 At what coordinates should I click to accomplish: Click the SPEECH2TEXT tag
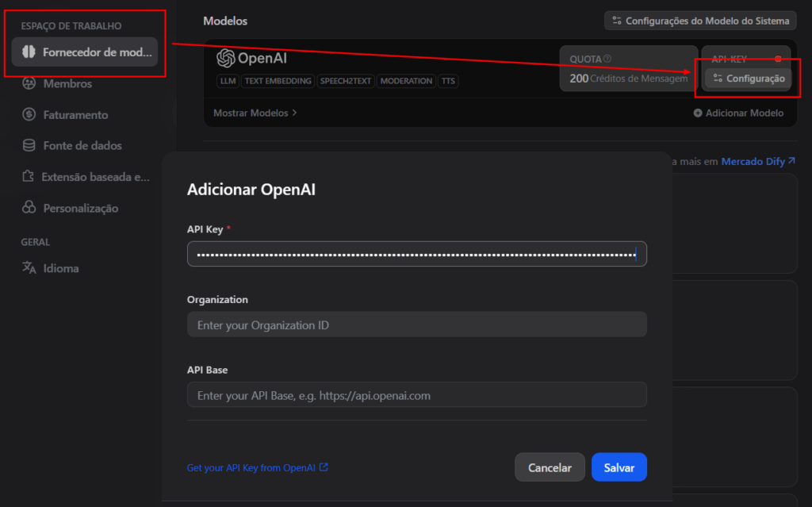[346, 81]
